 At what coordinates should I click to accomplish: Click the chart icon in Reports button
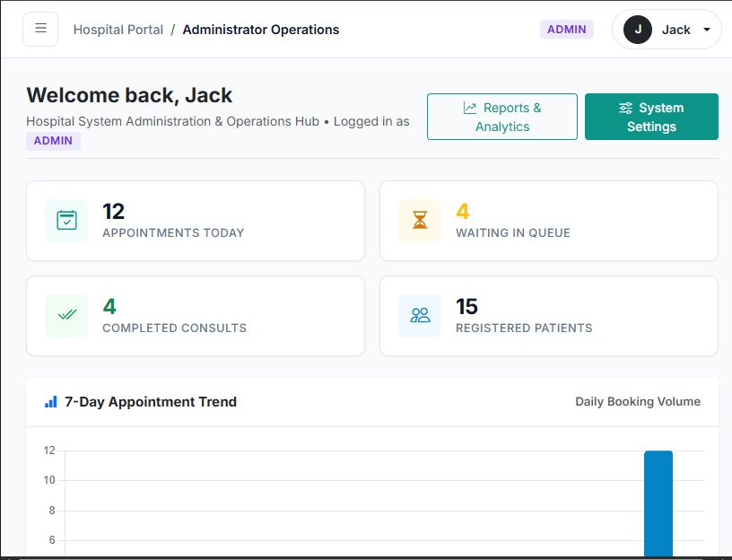coord(470,108)
